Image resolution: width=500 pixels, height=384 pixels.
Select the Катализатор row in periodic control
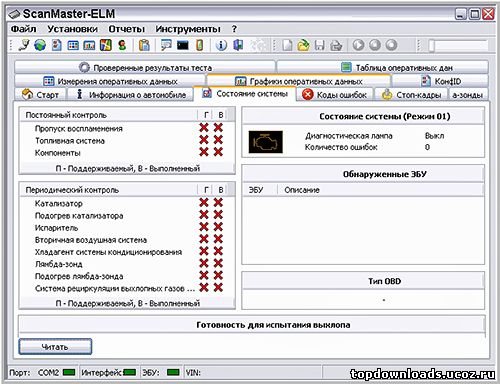(127, 203)
